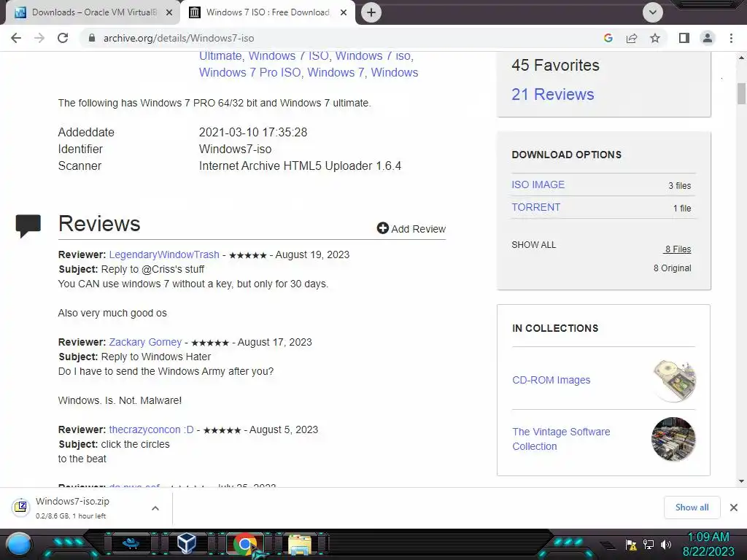Click the Windows 7 tag link
This screenshot has width=747, height=560.
336,72
